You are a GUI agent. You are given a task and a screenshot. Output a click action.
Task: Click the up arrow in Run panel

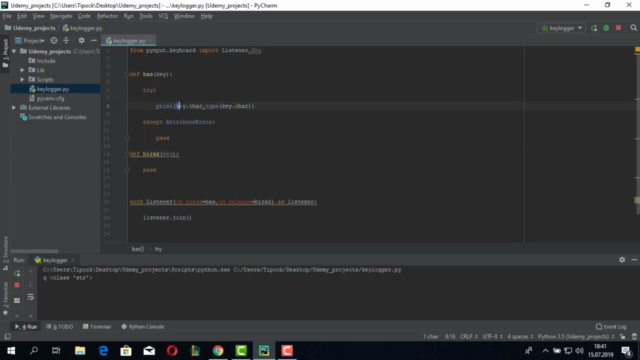[31, 272]
